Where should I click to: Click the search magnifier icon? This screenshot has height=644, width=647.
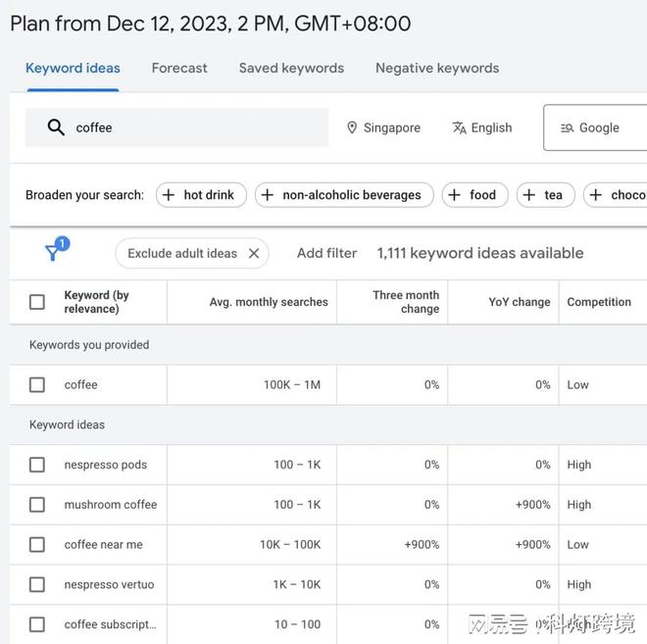coord(56,127)
